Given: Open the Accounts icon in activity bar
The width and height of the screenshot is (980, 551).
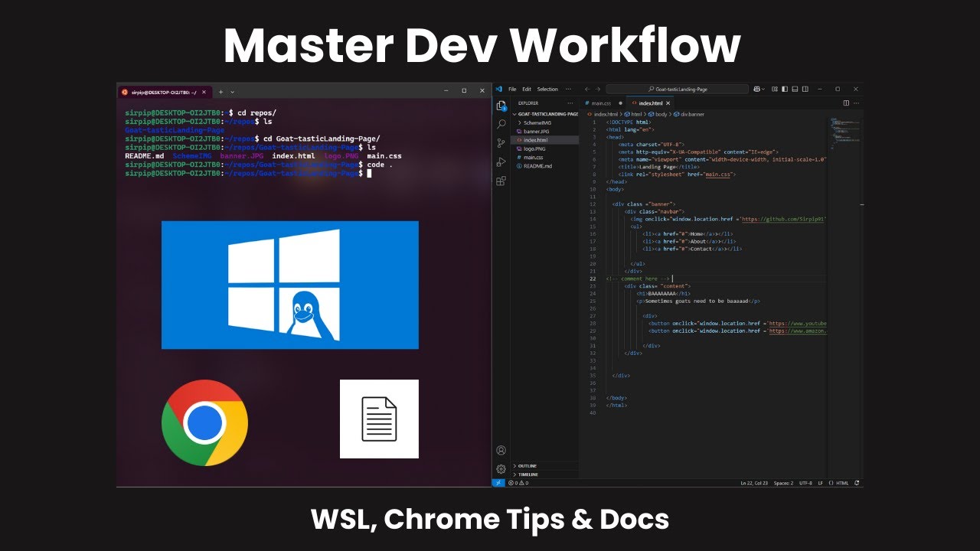Looking at the screenshot, I should [501, 451].
